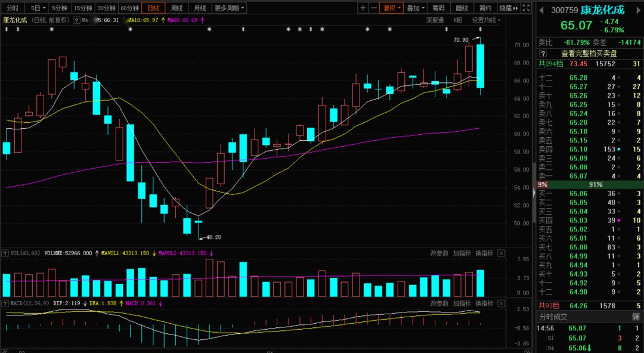Click help icon beside 查看完整档买卖盘

tap(543, 54)
